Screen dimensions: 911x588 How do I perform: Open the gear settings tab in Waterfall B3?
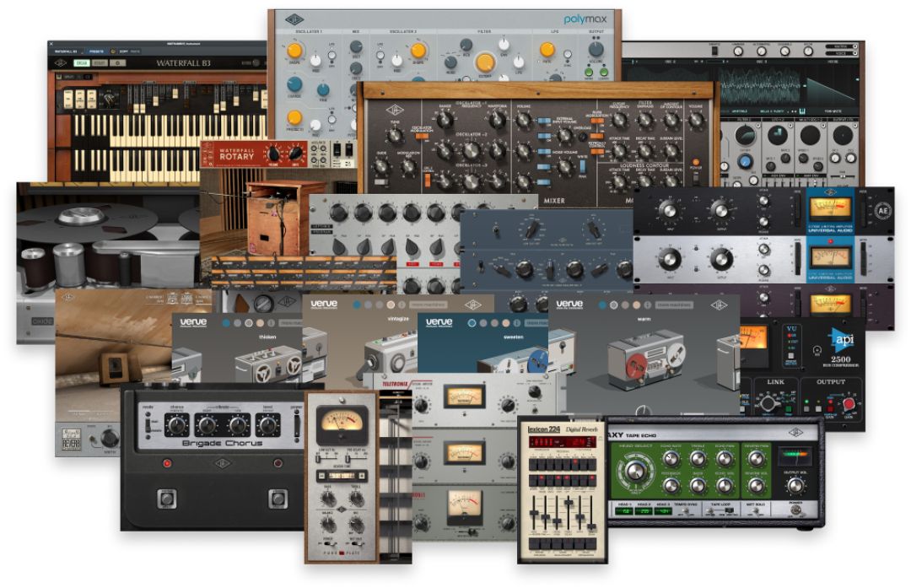point(118,62)
